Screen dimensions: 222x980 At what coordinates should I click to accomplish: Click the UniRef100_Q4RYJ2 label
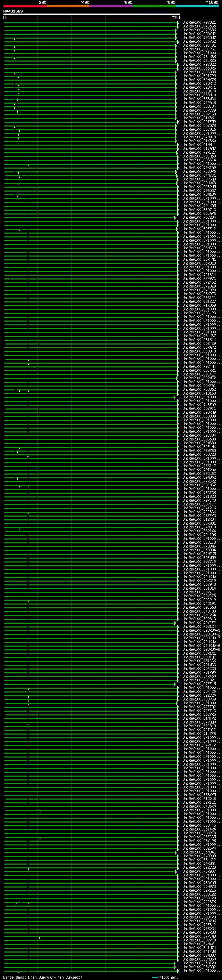[x=199, y=745]
